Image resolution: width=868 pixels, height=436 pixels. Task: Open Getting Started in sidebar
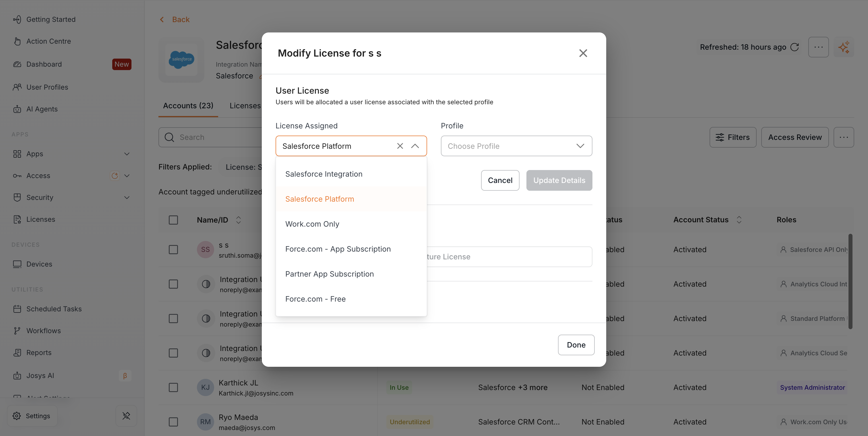(51, 20)
